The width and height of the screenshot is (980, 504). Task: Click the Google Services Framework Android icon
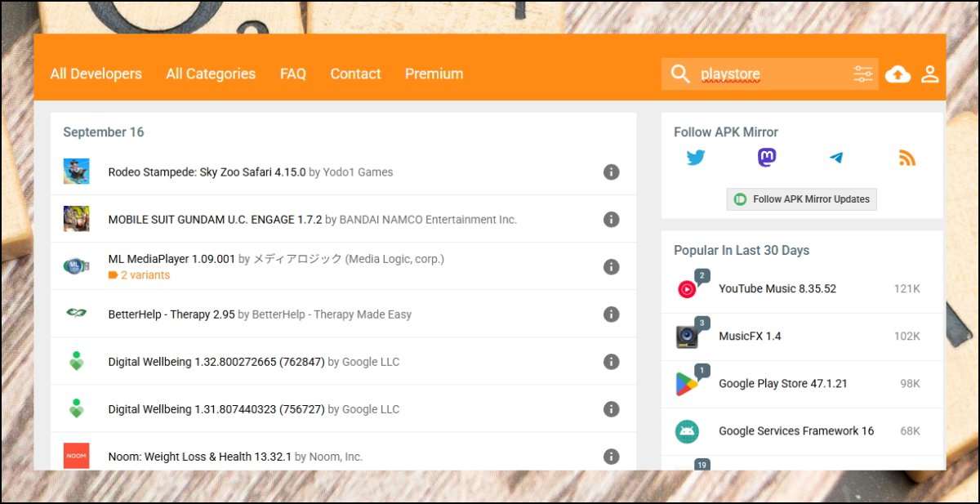[x=687, y=431]
